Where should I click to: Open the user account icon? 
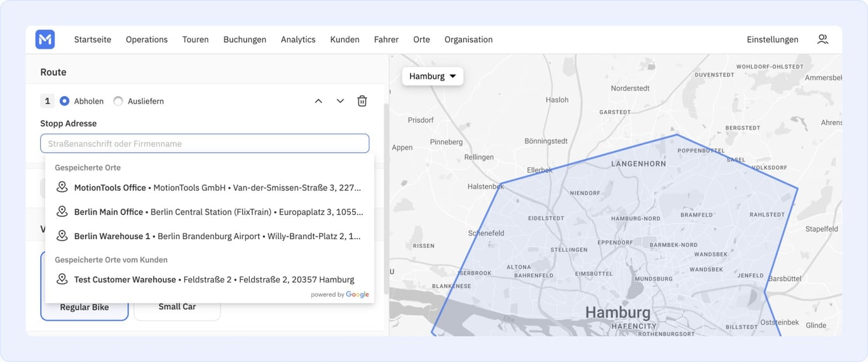[823, 39]
